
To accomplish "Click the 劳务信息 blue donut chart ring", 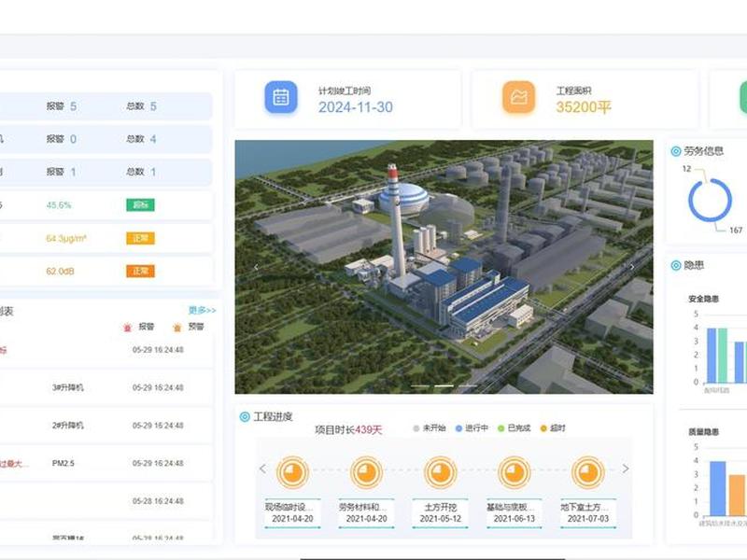I will (710, 200).
